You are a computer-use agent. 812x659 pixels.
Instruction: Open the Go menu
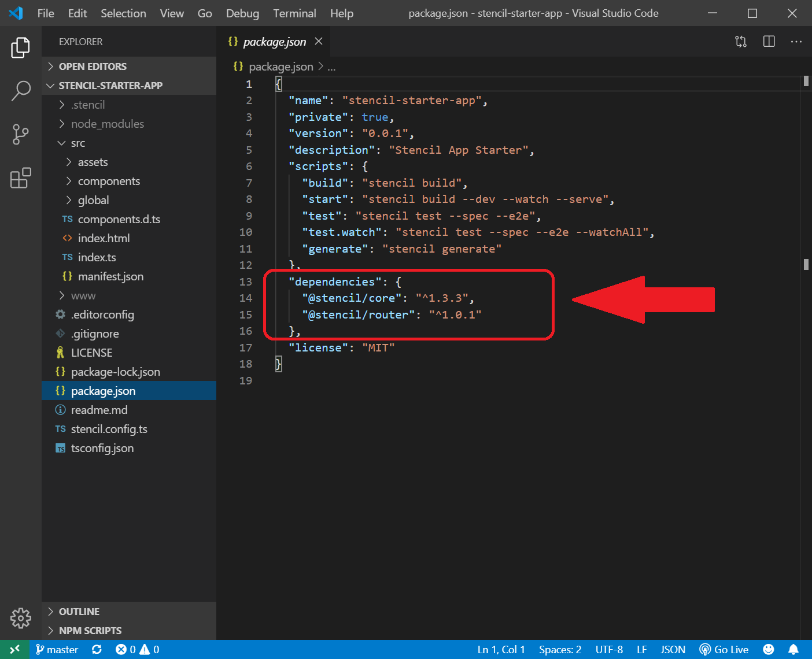205,13
